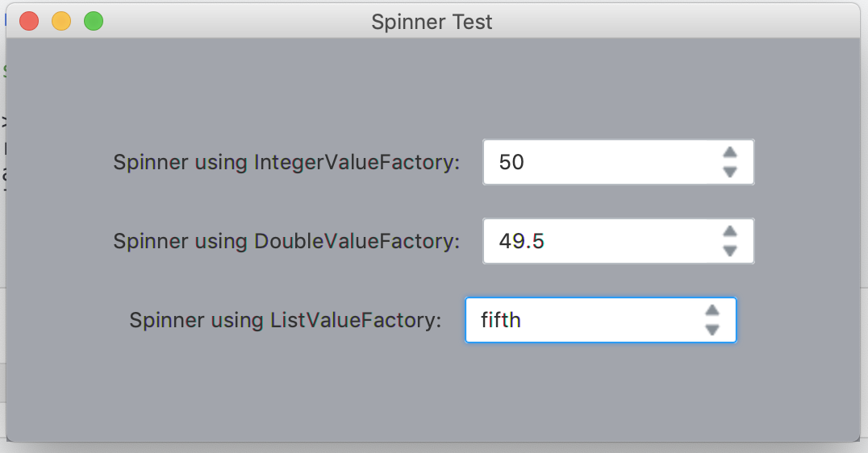
Task: Click the "Spinner using ListValueFactory:" label
Action: click(x=286, y=320)
